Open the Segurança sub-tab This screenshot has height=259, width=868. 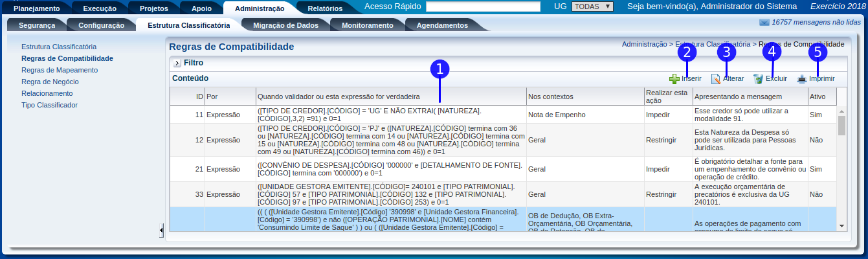pos(36,25)
